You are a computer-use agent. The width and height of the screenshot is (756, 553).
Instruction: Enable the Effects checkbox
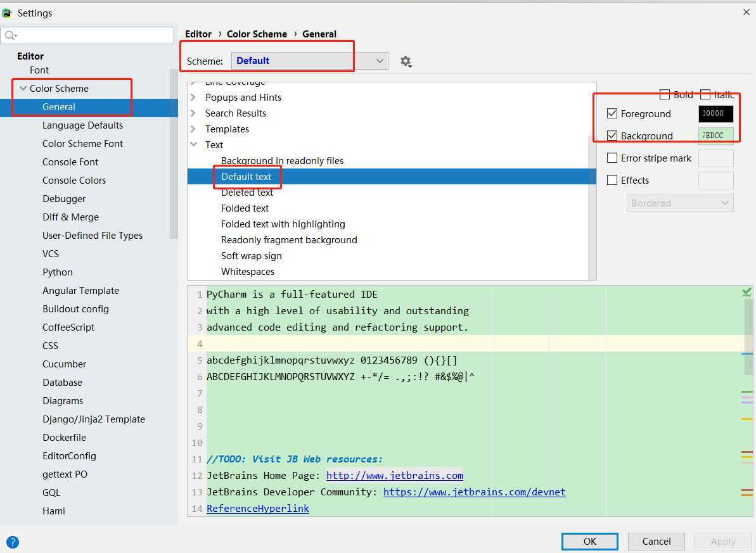612,180
